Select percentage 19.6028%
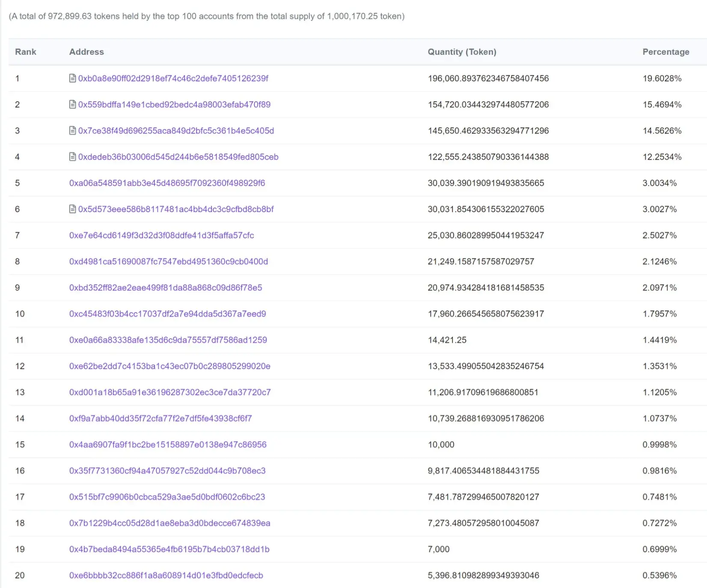 (x=662, y=78)
